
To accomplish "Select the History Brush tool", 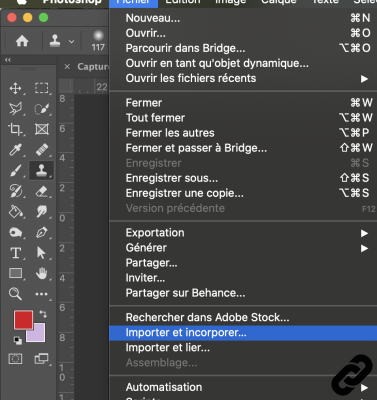I will (15, 191).
